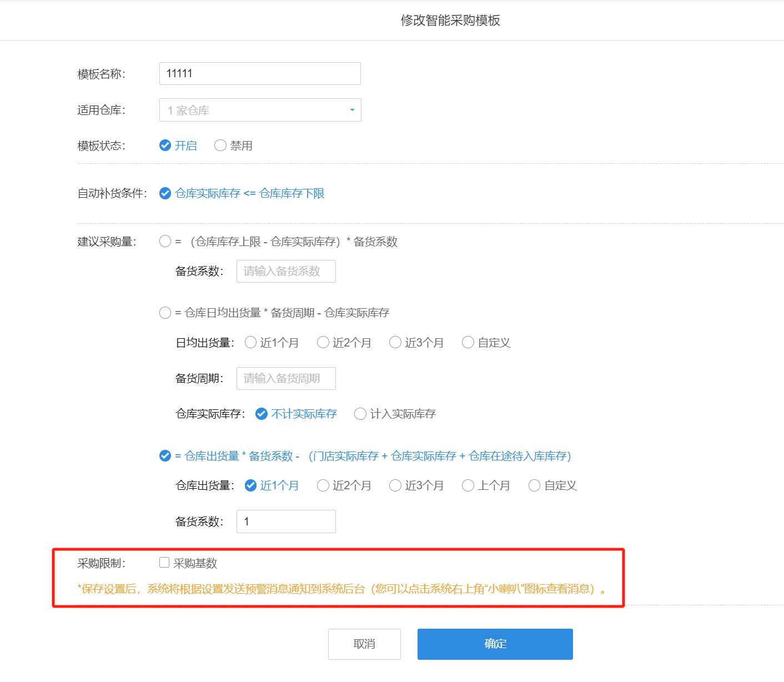This screenshot has height=682, width=784.
Task: Click the 模板名称 input field
Action: pos(260,73)
